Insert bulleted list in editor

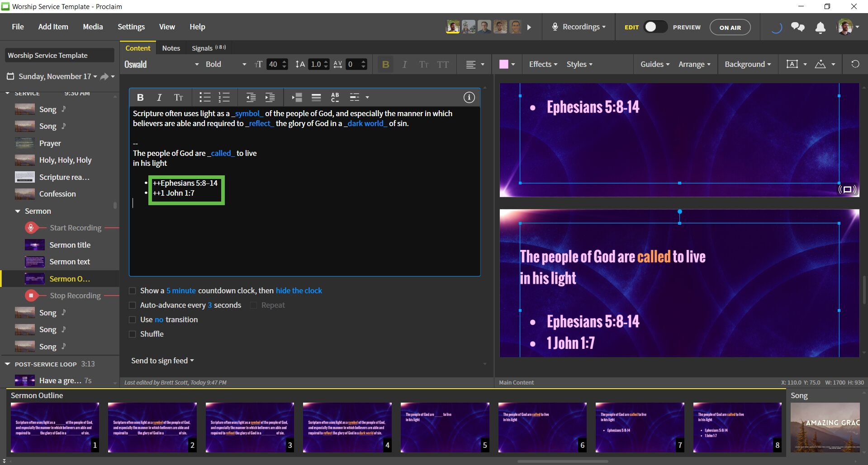tap(205, 97)
